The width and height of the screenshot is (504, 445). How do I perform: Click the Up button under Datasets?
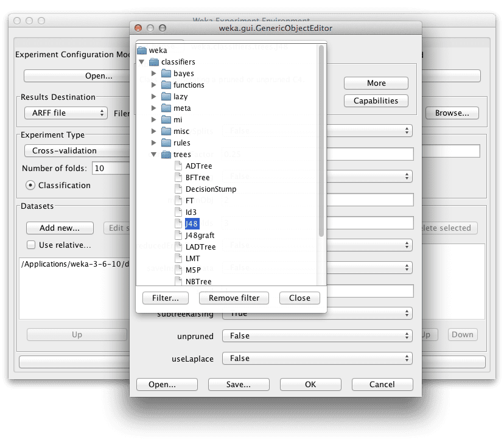pos(77,335)
